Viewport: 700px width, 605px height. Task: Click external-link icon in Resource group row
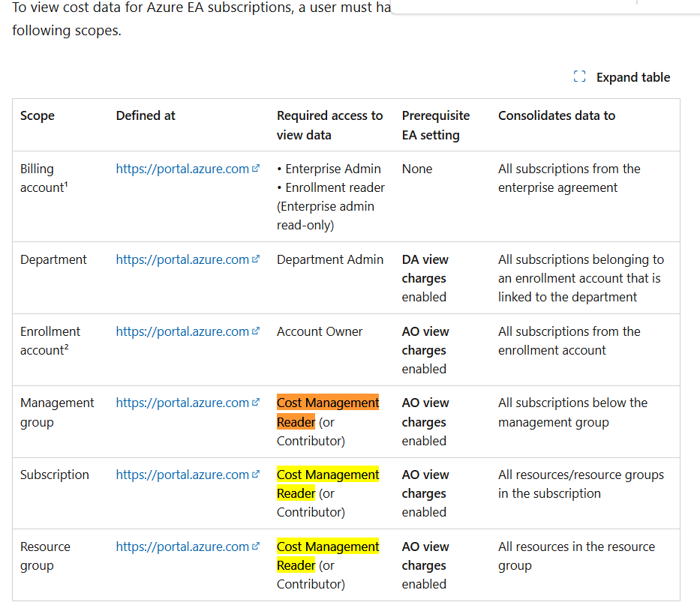256,546
